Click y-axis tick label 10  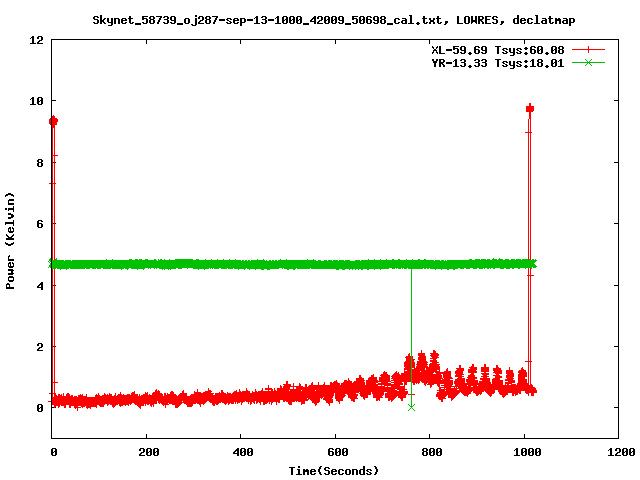click(x=36, y=101)
